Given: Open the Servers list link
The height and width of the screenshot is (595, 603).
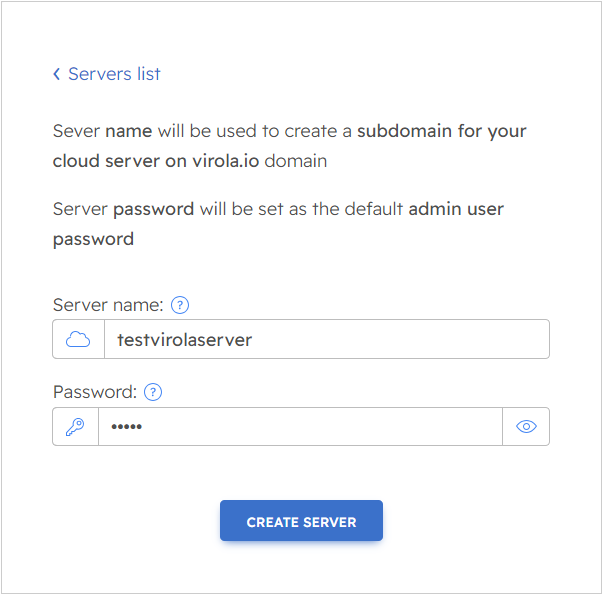Looking at the screenshot, I should pos(114,74).
